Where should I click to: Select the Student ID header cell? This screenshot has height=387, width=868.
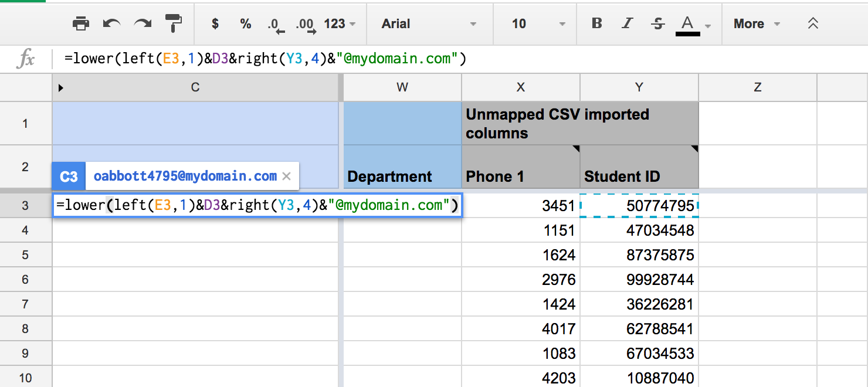(639, 176)
